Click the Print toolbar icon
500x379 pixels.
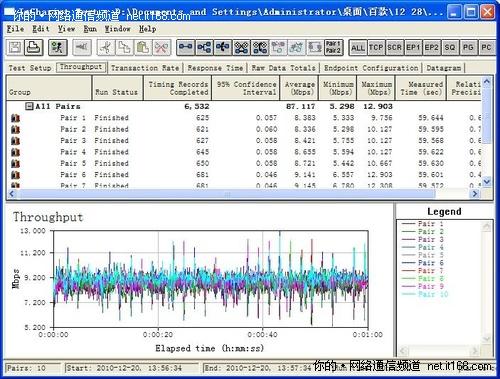34,47
